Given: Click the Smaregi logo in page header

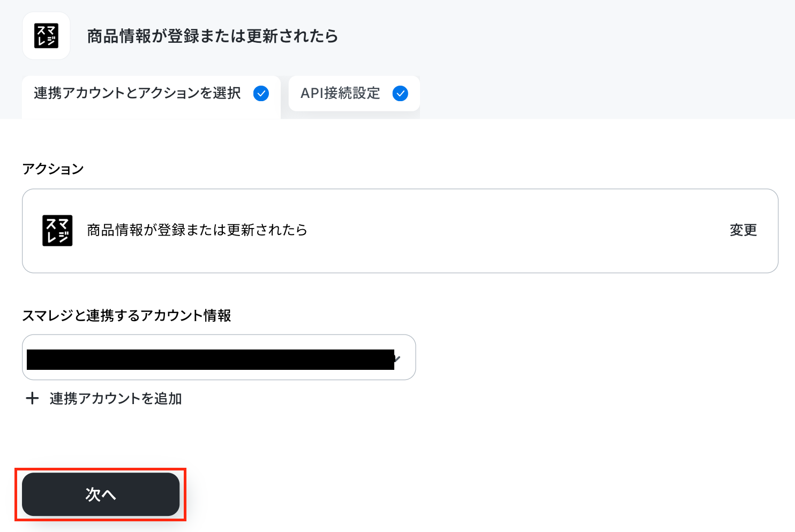Looking at the screenshot, I should pyautogui.click(x=46, y=36).
